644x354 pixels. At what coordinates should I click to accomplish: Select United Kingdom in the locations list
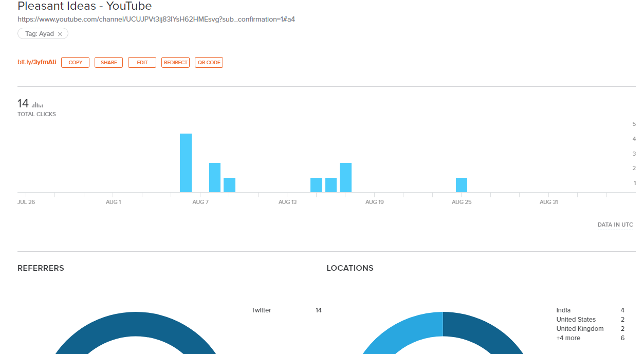pos(580,329)
